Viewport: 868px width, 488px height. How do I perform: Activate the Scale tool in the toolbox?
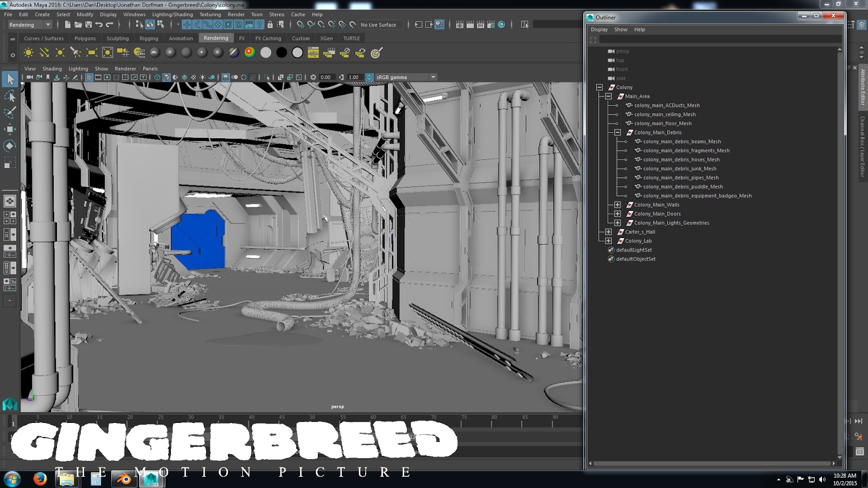pos(10,163)
